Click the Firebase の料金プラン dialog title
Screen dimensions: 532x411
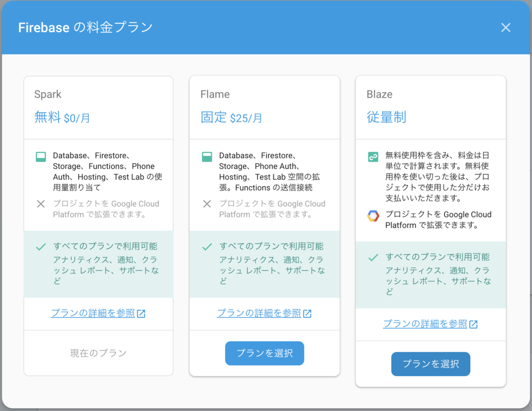[86, 28]
